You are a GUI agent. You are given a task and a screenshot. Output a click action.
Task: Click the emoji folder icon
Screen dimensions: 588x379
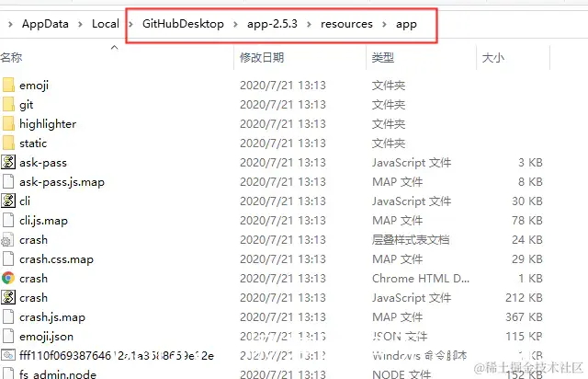pyautogui.click(x=8, y=85)
